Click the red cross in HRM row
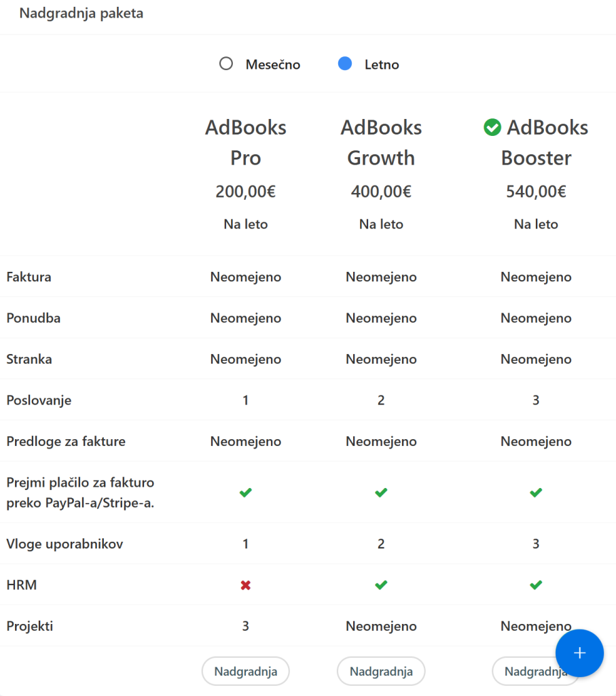 pos(246,585)
